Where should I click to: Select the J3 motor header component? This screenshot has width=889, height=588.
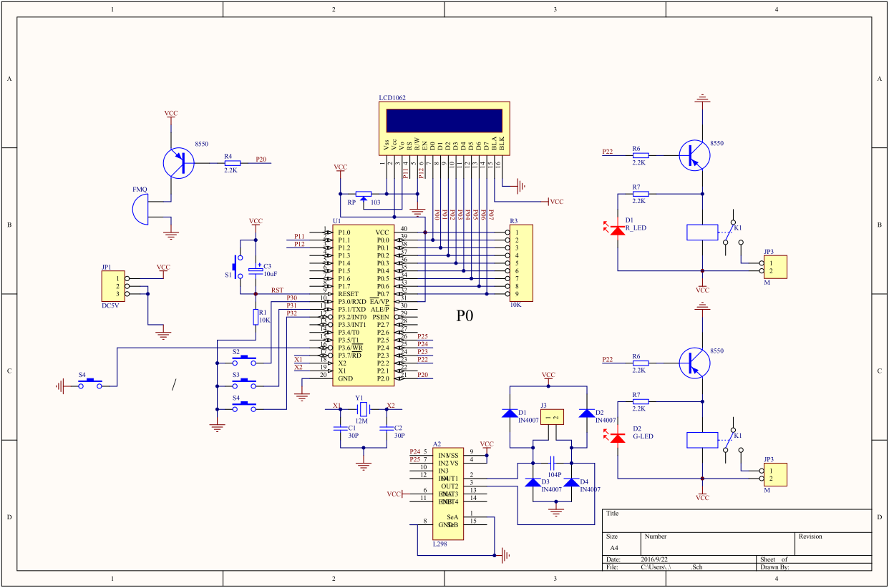pyautogui.click(x=553, y=416)
